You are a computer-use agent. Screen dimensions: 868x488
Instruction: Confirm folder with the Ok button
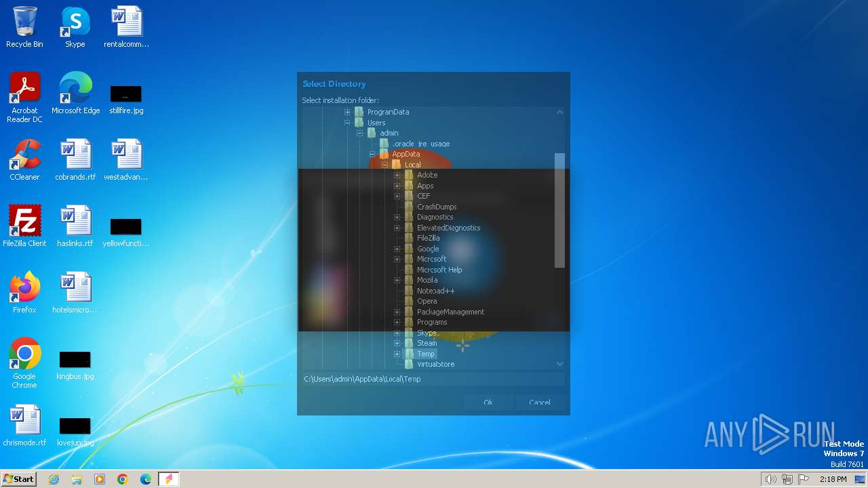click(x=488, y=402)
